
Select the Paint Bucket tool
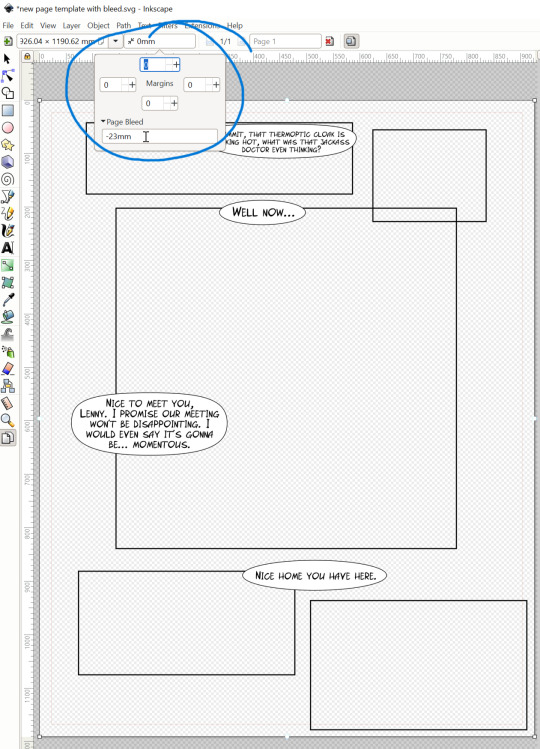(7, 317)
